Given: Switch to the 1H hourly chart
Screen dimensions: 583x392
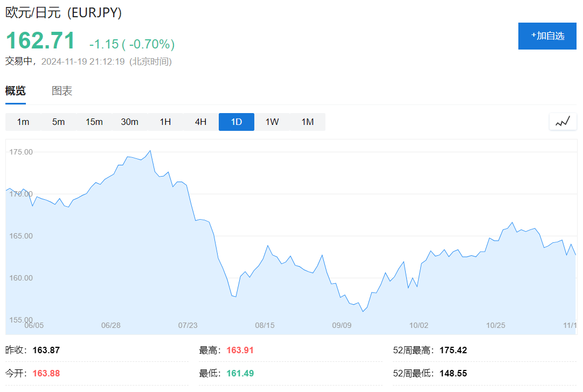Looking at the screenshot, I should click(165, 122).
